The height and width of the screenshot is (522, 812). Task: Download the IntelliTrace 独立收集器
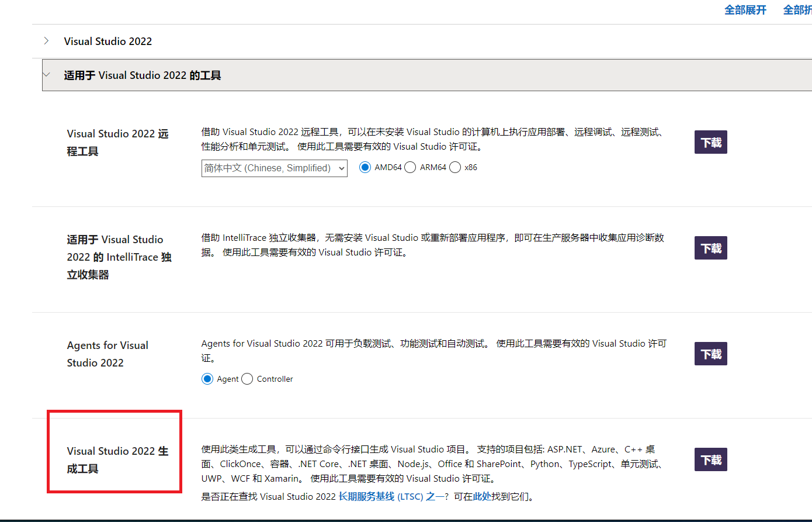[x=710, y=248]
